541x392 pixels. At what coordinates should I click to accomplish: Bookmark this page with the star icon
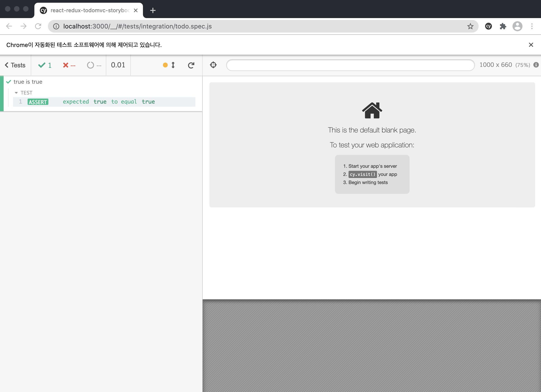point(470,26)
